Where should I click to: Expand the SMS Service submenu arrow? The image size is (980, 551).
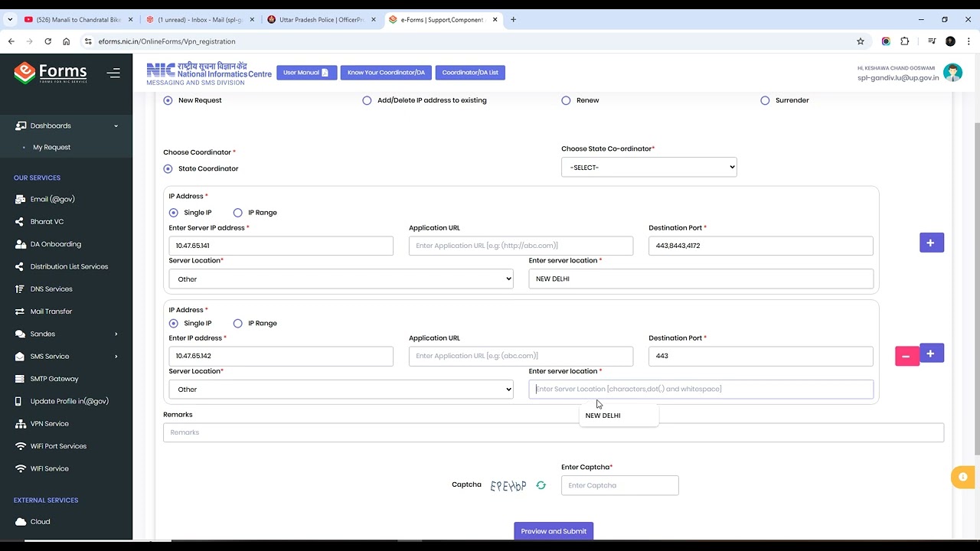[116, 357]
